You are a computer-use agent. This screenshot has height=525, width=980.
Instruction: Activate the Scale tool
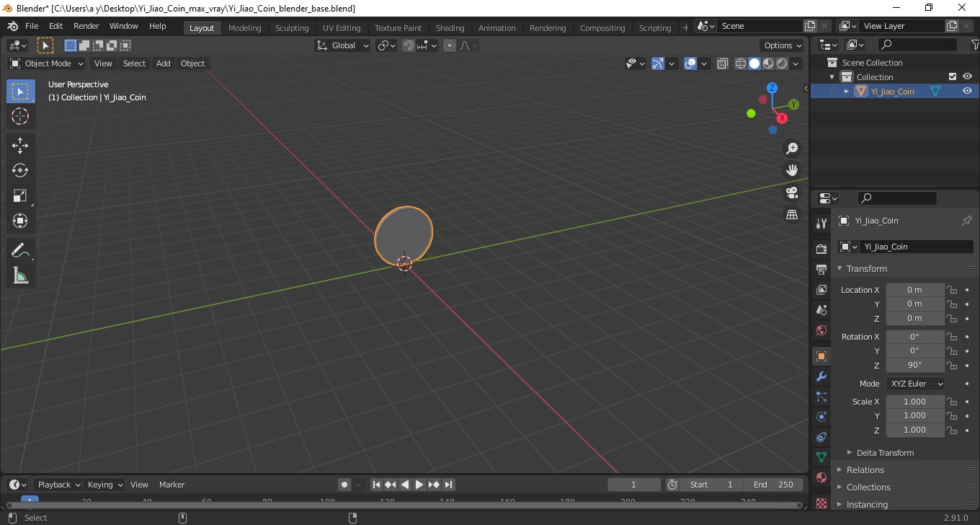click(20, 196)
